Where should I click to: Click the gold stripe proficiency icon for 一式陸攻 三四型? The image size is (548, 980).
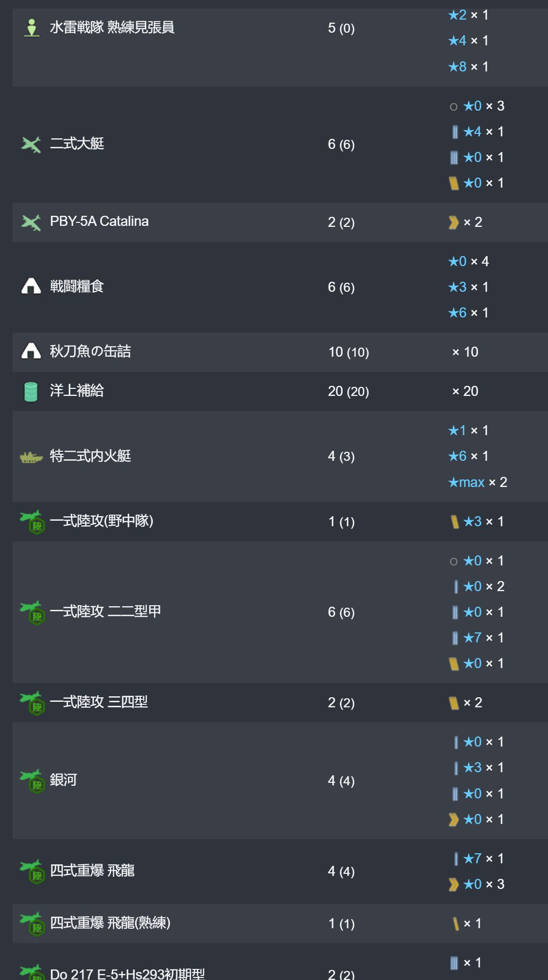click(x=453, y=703)
